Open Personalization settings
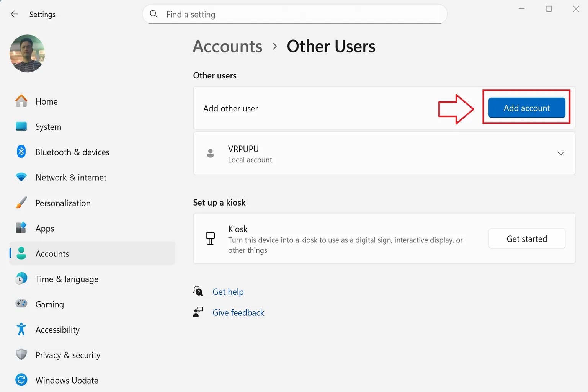The image size is (588, 392). (x=92, y=203)
